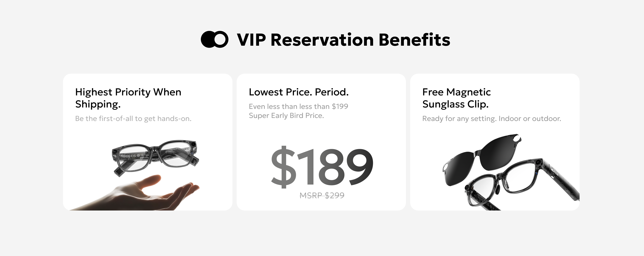Click the Even less than $199 text
This screenshot has height=256, width=644.
(x=298, y=106)
